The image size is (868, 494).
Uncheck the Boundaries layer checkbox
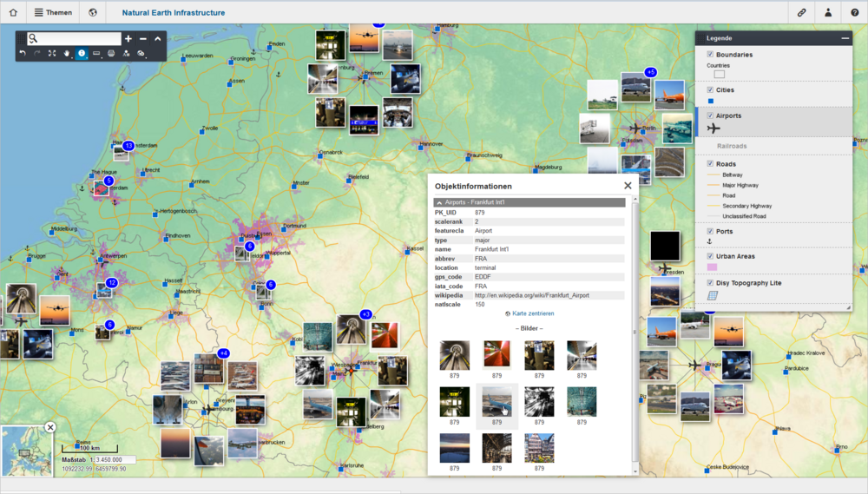point(710,55)
